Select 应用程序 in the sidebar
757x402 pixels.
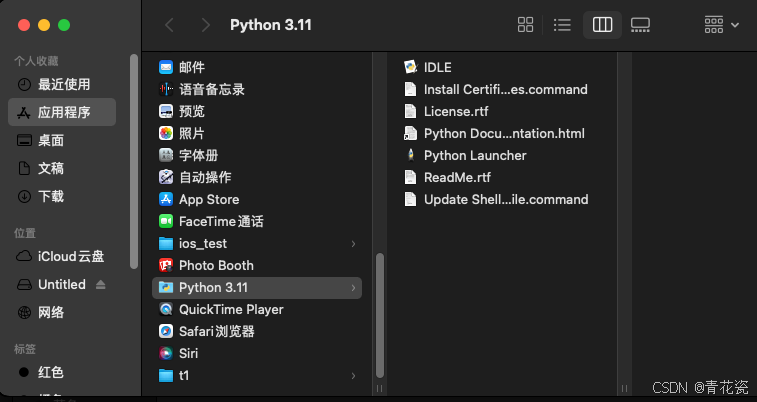pos(62,112)
